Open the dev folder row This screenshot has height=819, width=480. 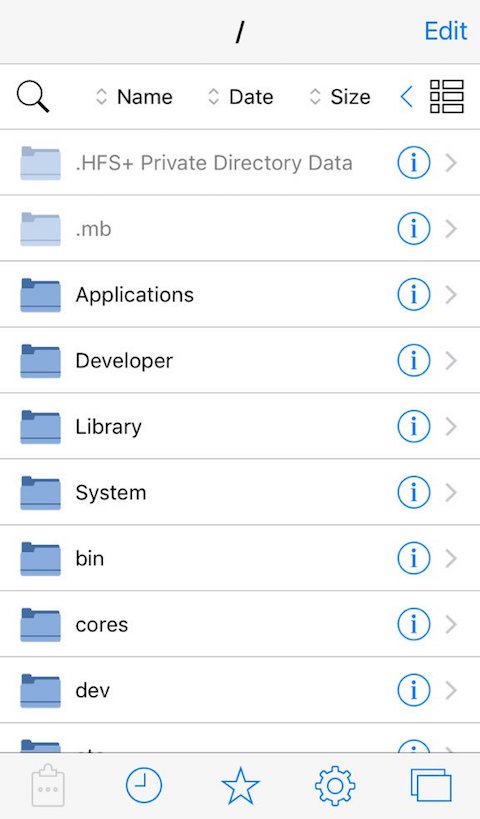(240, 690)
